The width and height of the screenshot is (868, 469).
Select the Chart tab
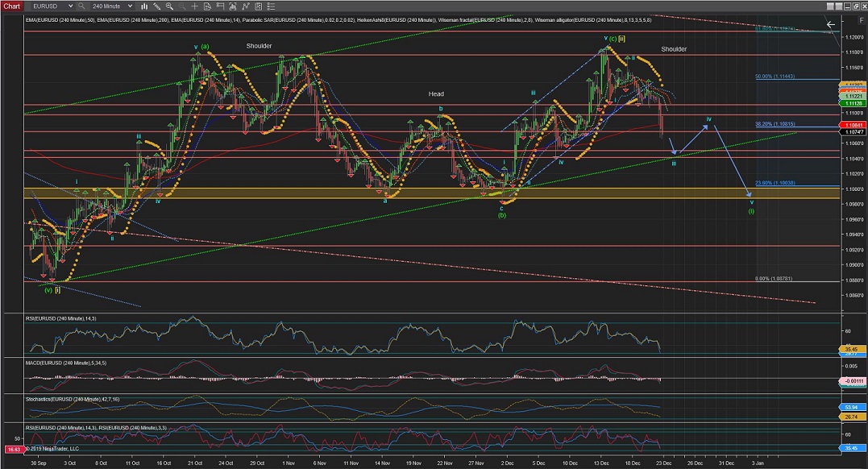[x=12, y=6]
